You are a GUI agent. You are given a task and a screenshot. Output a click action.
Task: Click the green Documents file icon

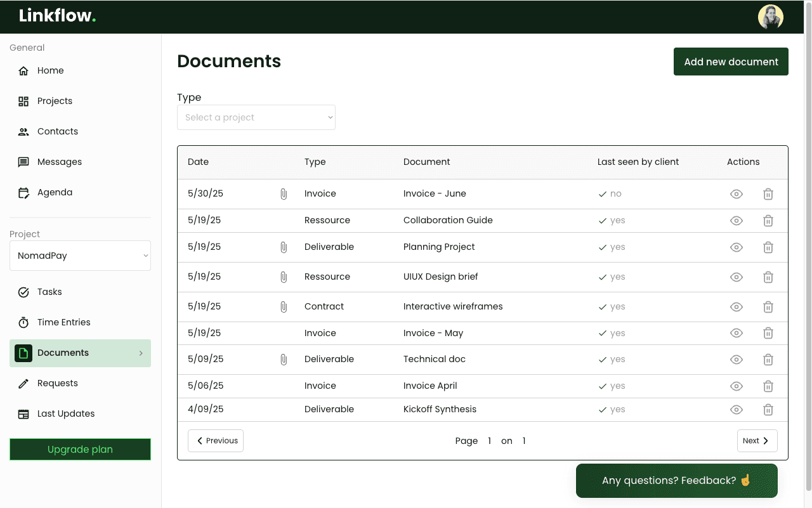23,353
